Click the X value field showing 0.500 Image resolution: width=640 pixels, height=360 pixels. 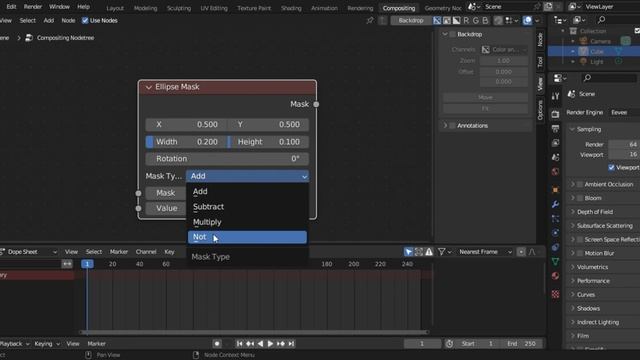point(187,124)
